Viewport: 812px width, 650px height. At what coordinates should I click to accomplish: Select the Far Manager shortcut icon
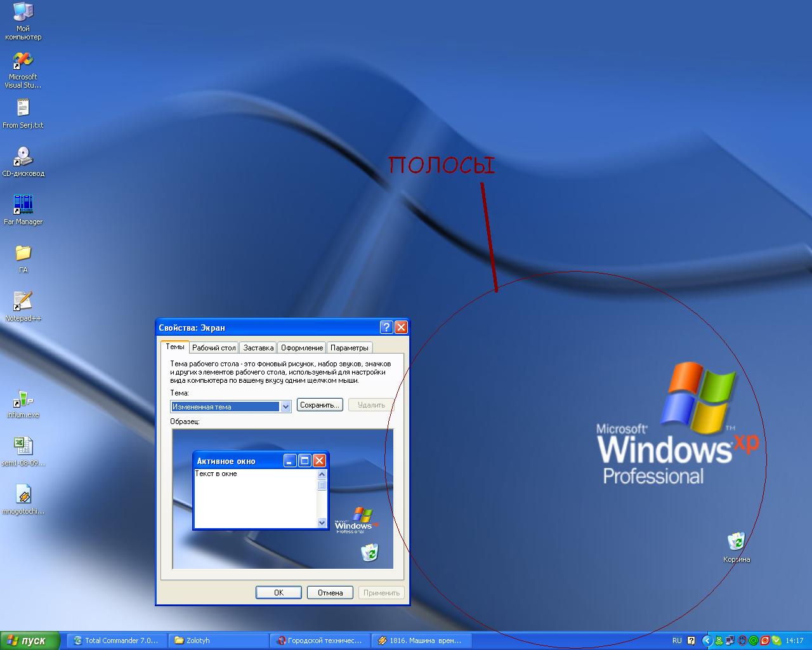[23, 210]
